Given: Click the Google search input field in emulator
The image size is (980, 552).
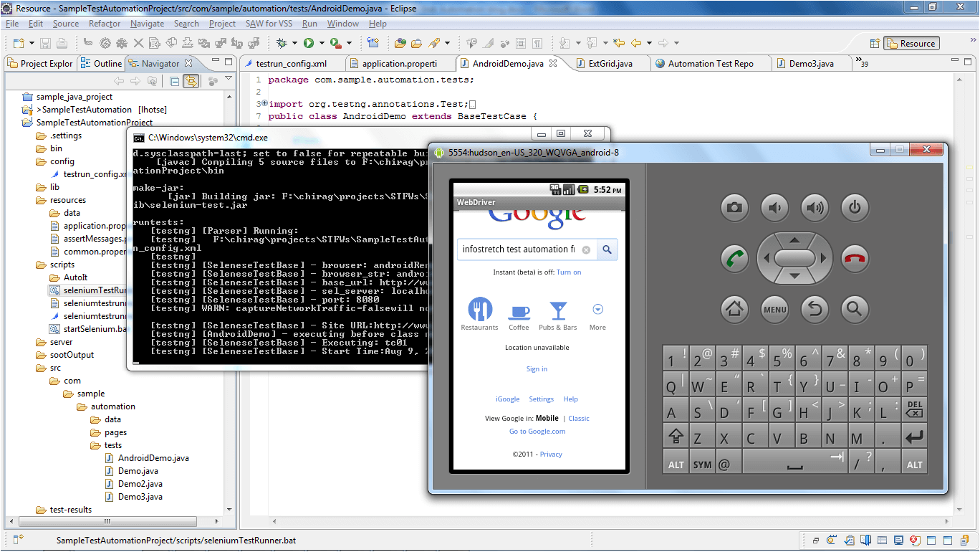Looking at the screenshot, I should click(519, 249).
